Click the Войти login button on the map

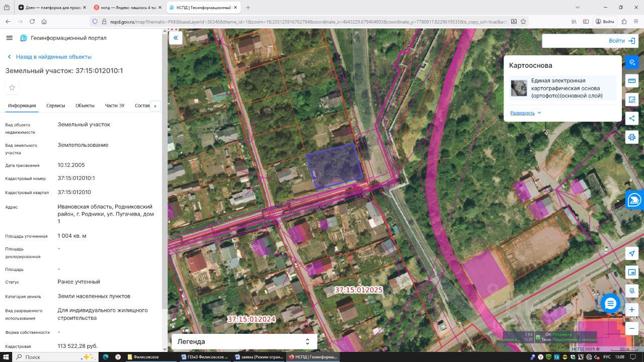[x=622, y=41]
